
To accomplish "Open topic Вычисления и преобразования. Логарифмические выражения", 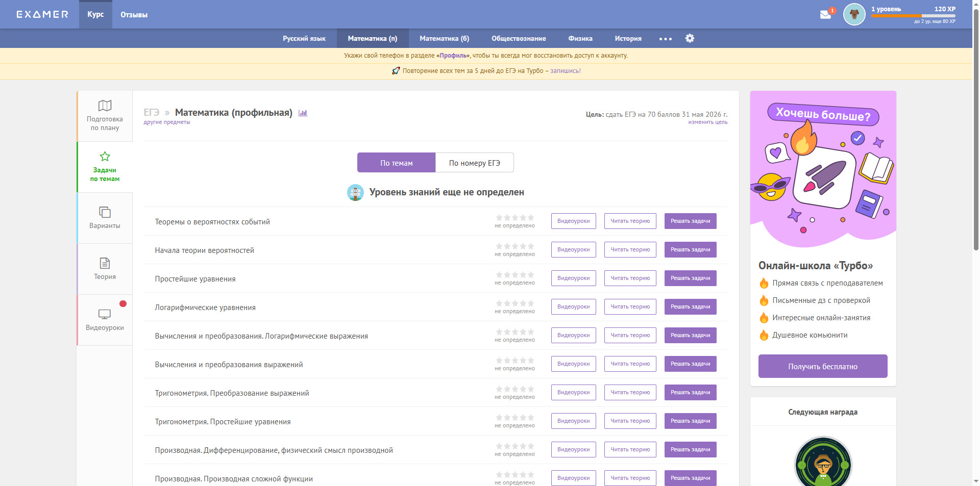I will (x=261, y=336).
